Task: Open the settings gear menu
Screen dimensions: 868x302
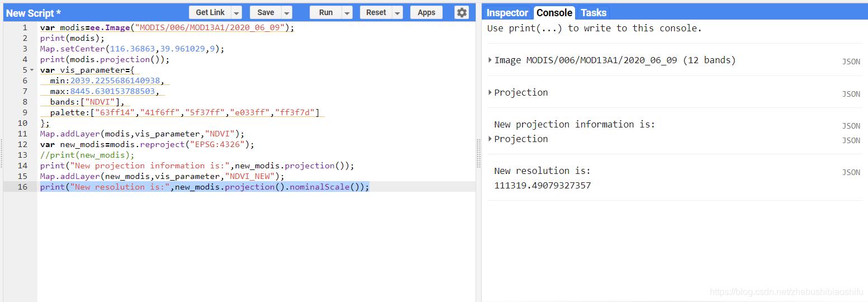Action: coord(461,12)
